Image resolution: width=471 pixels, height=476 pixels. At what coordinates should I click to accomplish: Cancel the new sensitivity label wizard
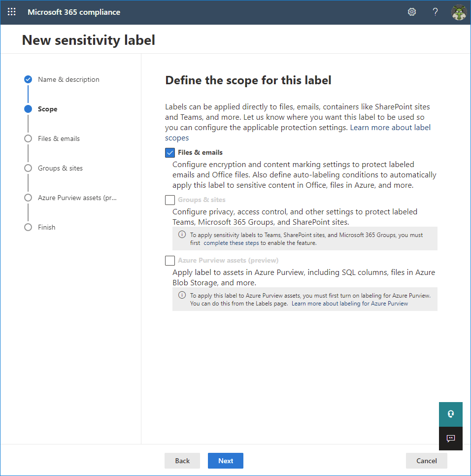(x=426, y=461)
